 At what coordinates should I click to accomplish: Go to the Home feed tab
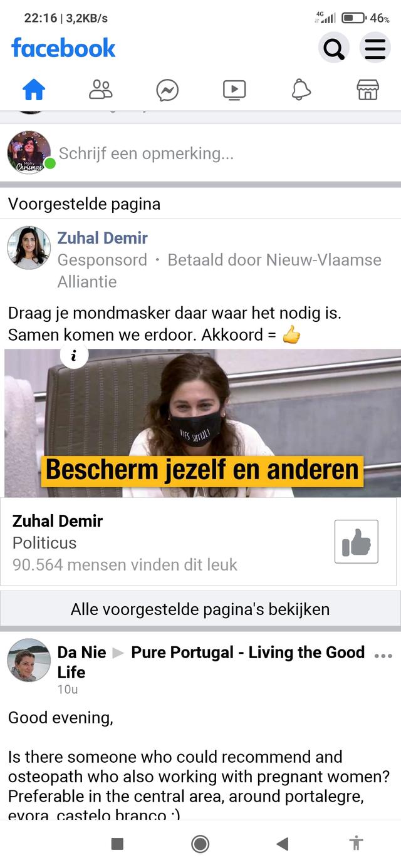(x=34, y=90)
